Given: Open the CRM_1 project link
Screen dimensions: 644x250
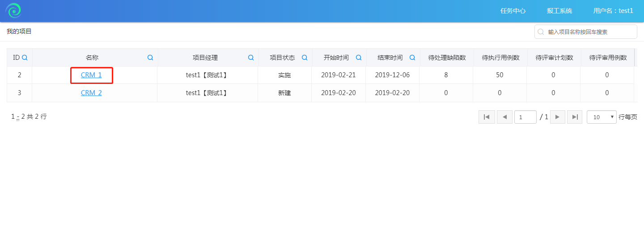Looking at the screenshot, I should 91,75.
